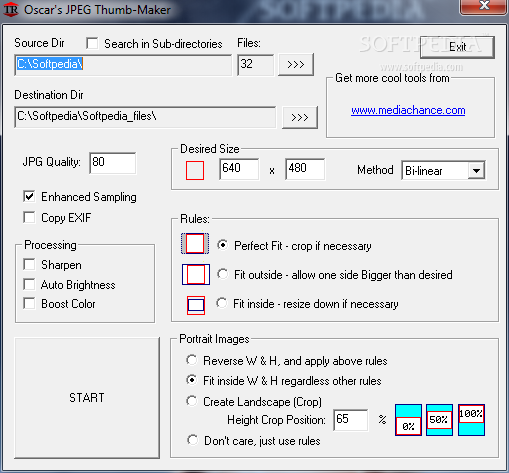Image resolution: width=509 pixels, height=473 pixels.
Task: Click the desired height field 480
Action: pos(305,169)
